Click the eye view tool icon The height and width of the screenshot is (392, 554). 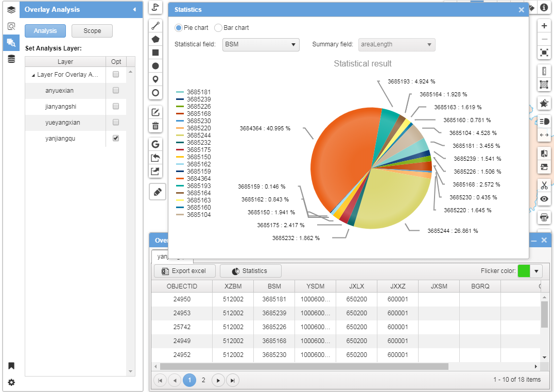(544, 199)
